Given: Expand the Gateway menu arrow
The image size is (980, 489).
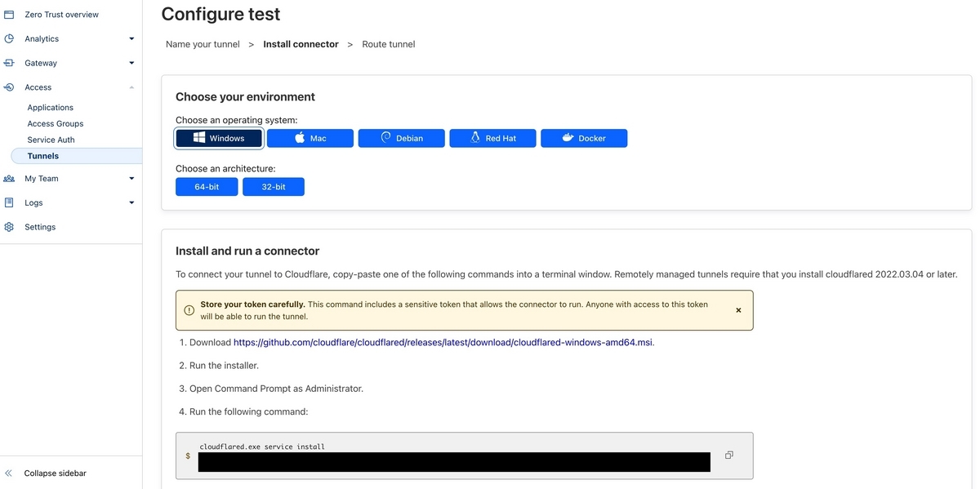Looking at the screenshot, I should point(131,63).
